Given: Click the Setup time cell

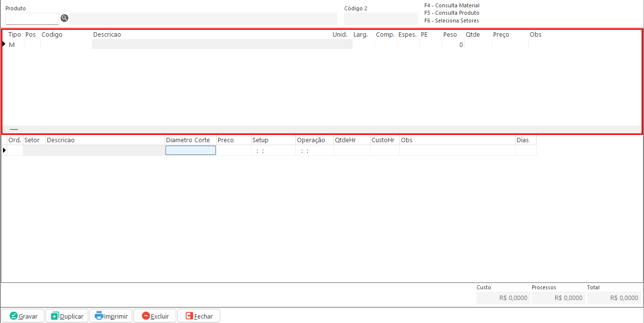Looking at the screenshot, I should pos(273,151).
